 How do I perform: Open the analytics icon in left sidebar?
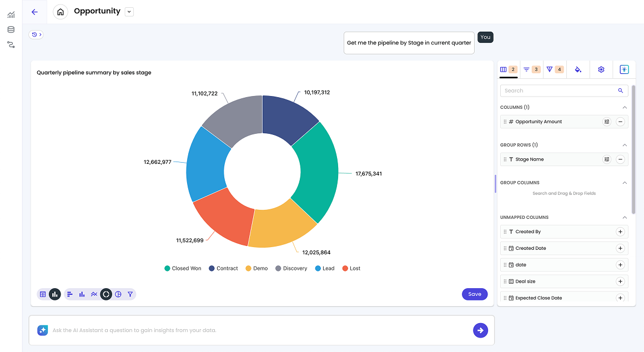(11, 15)
